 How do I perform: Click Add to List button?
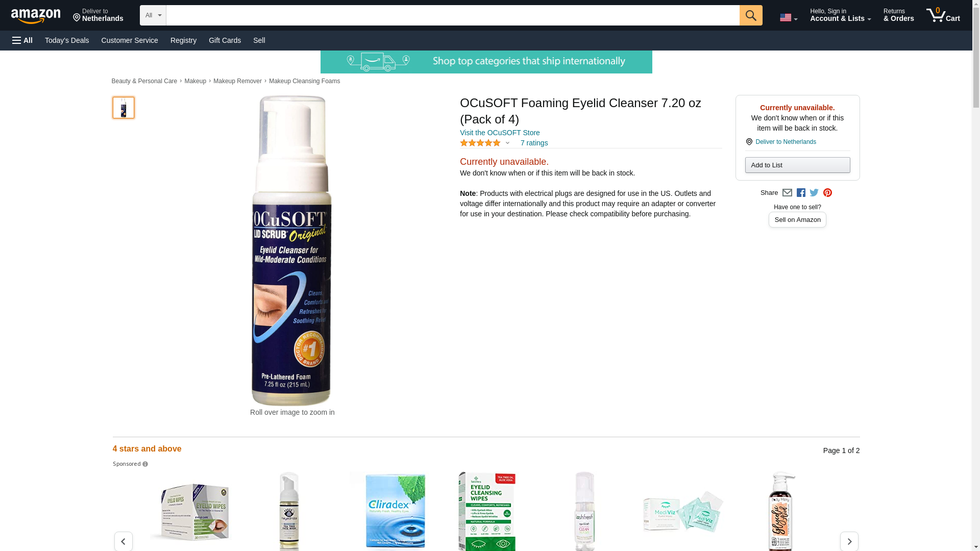pos(797,165)
